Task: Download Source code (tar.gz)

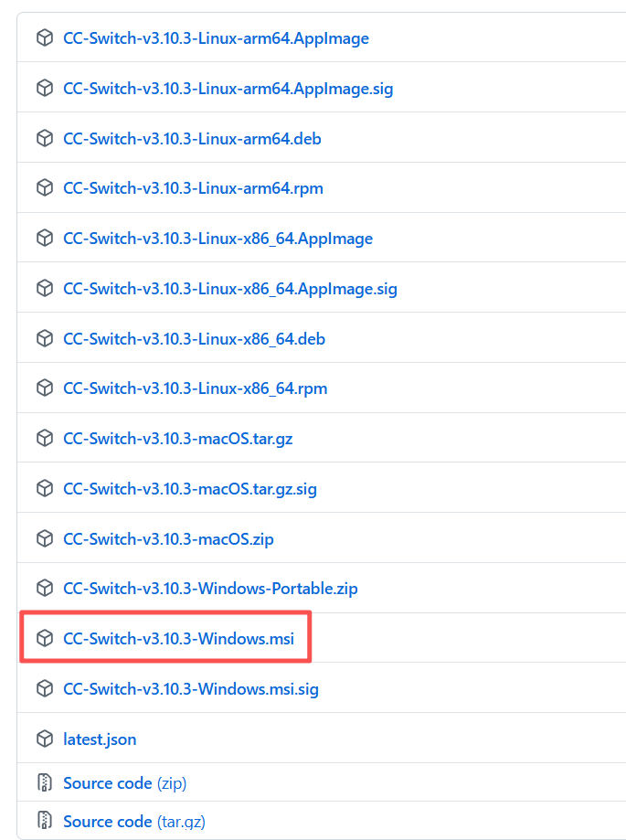Action: tap(134, 821)
